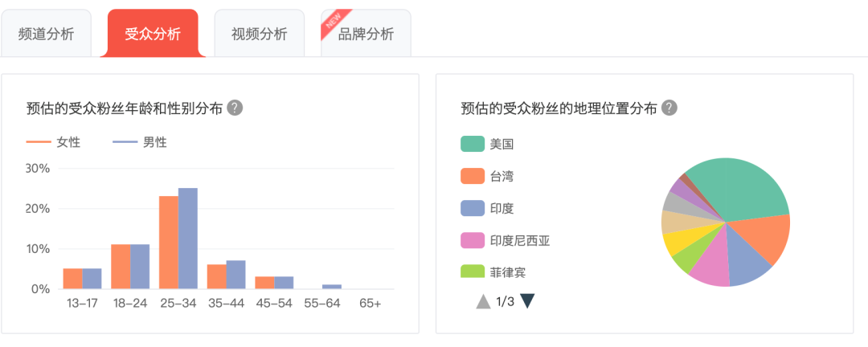
Task: Open help icon beside geographic location distribution
Action: click(x=669, y=108)
